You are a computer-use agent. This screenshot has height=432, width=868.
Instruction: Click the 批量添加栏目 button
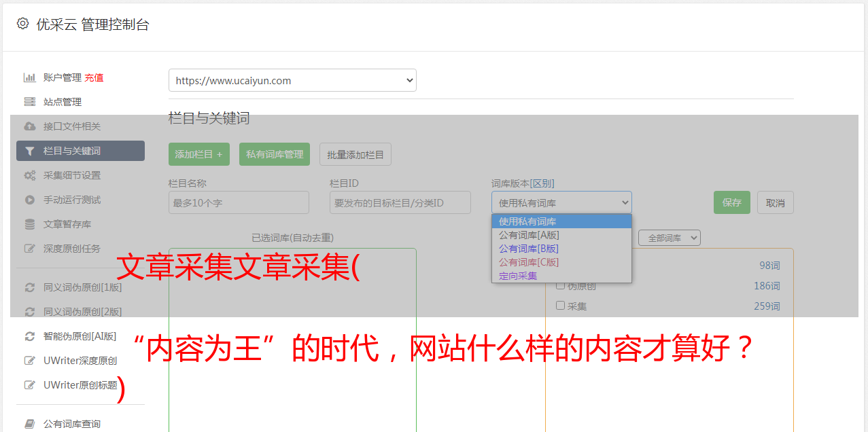[355, 154]
